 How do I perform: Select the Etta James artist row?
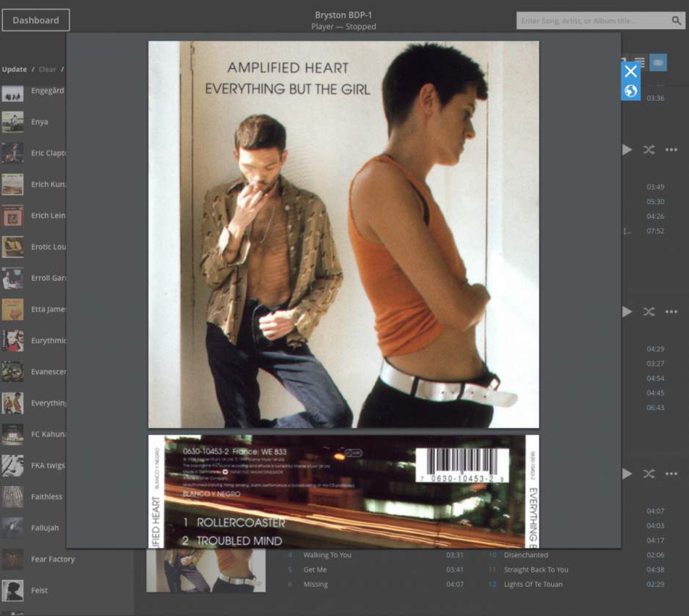coord(34,309)
